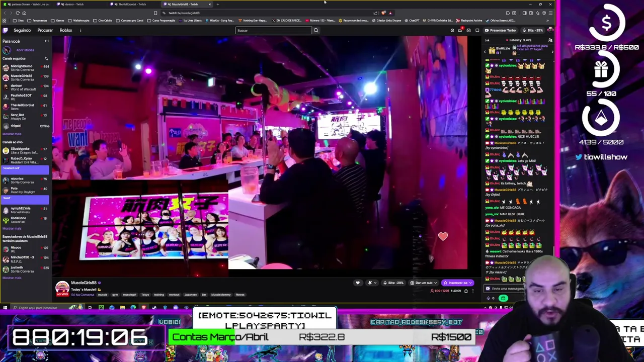Open the KodaDono channel in sidebar
The width and height of the screenshot is (644, 362).
coord(25,219)
